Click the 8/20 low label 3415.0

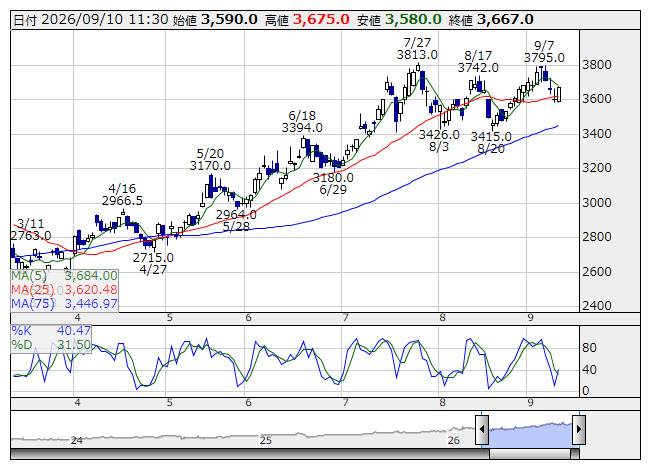click(x=491, y=137)
